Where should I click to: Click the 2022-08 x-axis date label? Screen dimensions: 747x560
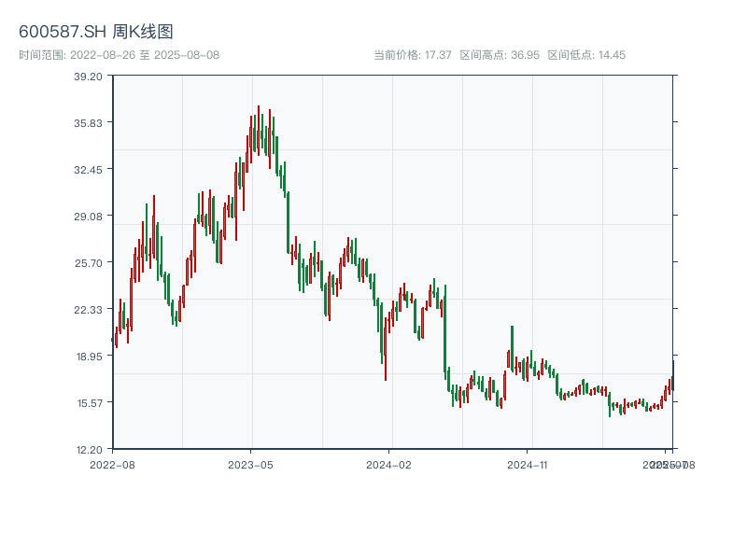coord(112,464)
